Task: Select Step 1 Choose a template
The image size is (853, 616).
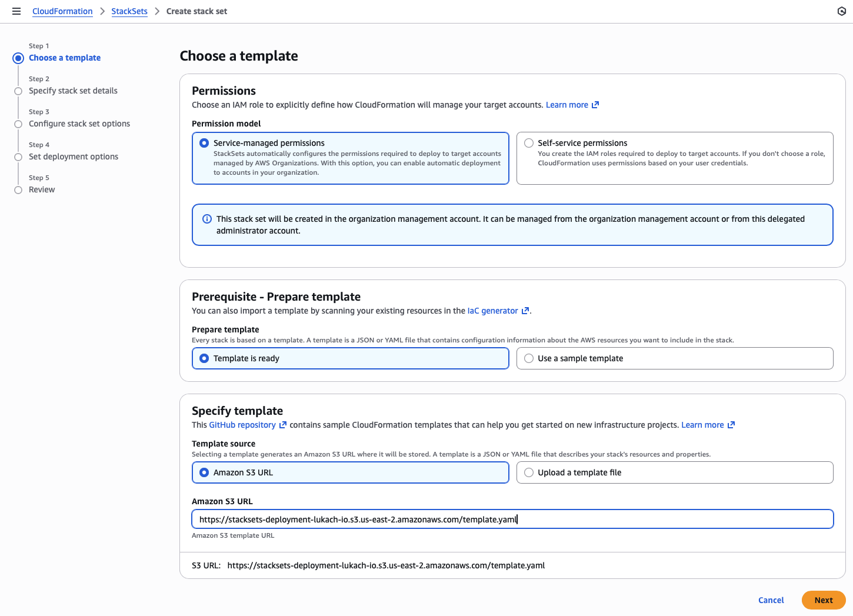Action: pyautogui.click(x=65, y=58)
